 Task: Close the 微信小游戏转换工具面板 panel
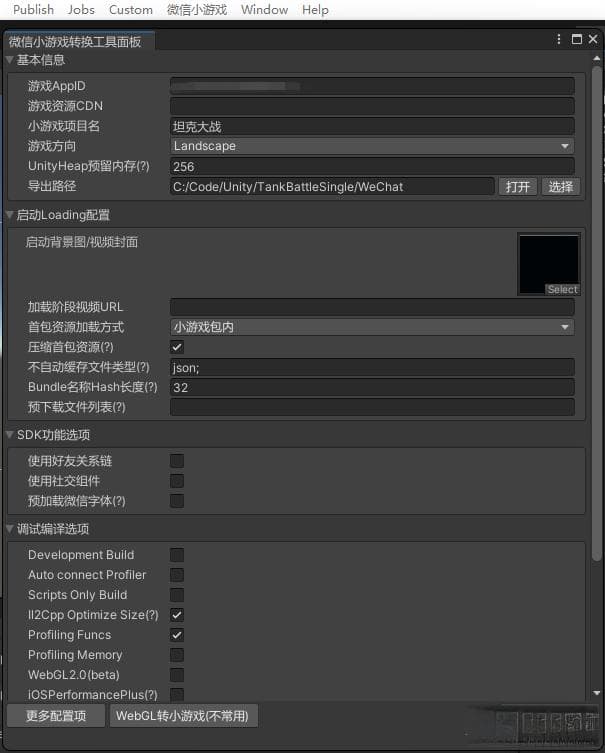click(x=593, y=39)
